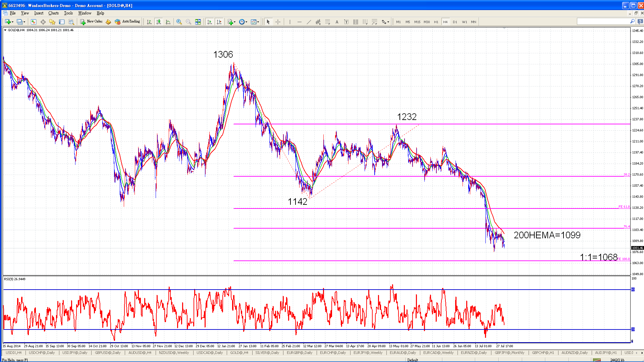Click the search magnifier icon
Viewport: 644px width, 362px height.
click(x=632, y=21)
